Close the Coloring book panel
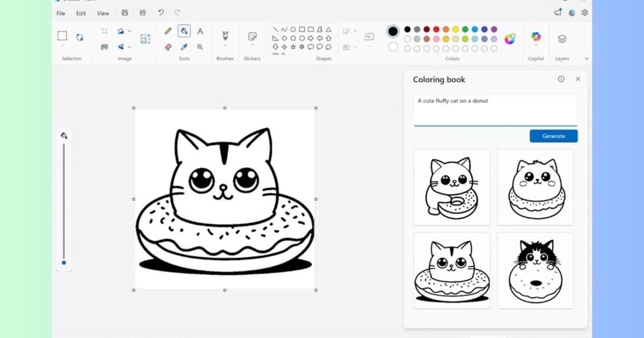 pyautogui.click(x=577, y=79)
